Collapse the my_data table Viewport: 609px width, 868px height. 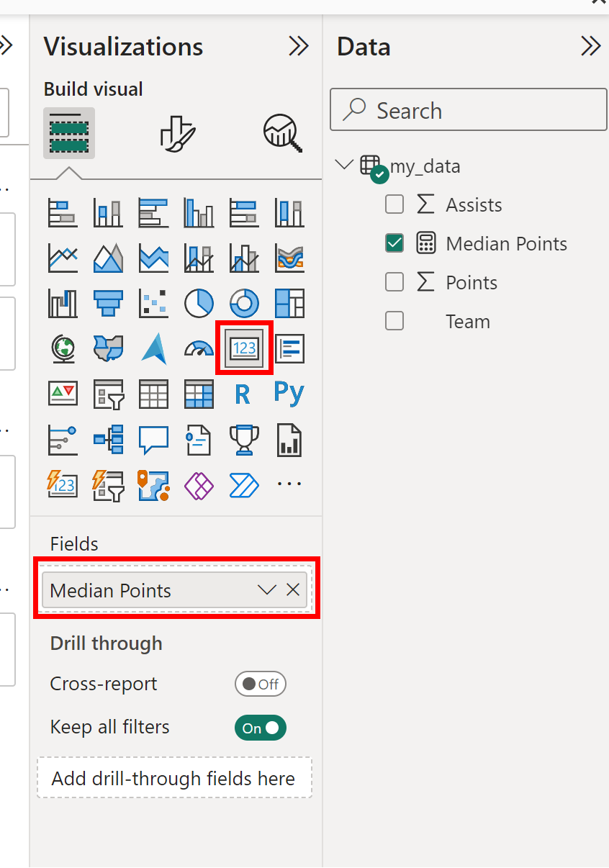[343, 164]
